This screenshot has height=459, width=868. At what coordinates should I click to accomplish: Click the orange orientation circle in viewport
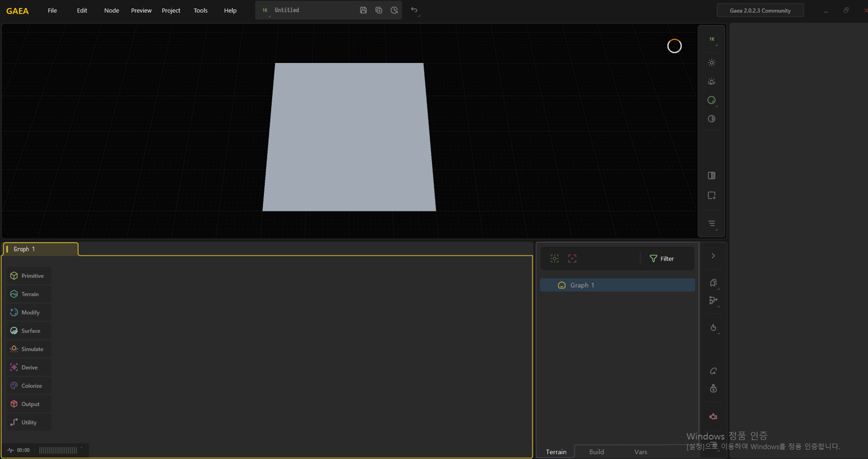[x=674, y=46]
